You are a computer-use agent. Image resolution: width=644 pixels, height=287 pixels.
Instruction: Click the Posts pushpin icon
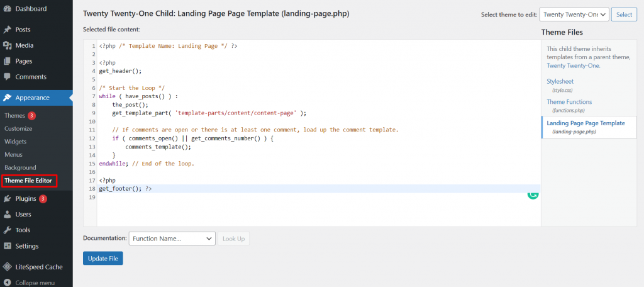point(8,30)
